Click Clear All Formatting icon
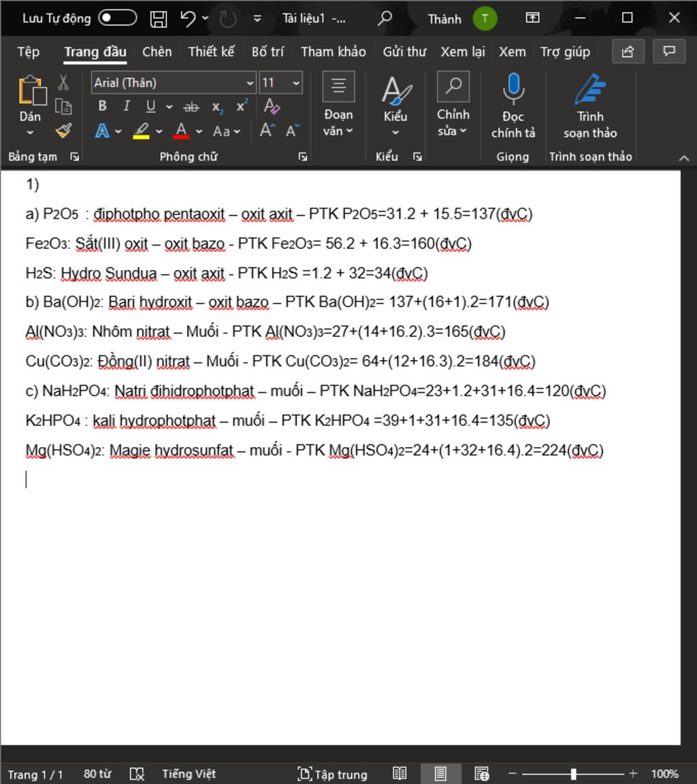697x784 pixels. [x=272, y=106]
